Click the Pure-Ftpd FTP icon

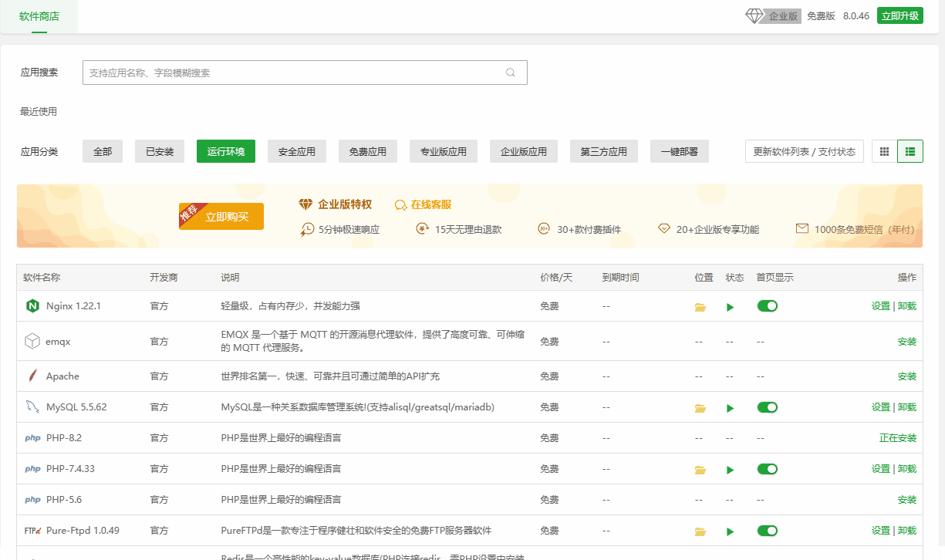pos(32,531)
